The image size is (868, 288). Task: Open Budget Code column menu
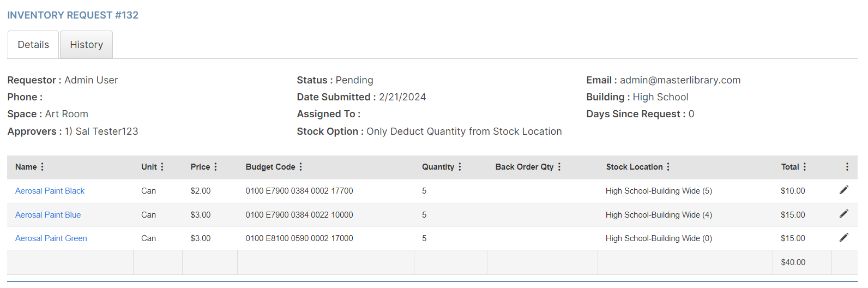click(300, 167)
